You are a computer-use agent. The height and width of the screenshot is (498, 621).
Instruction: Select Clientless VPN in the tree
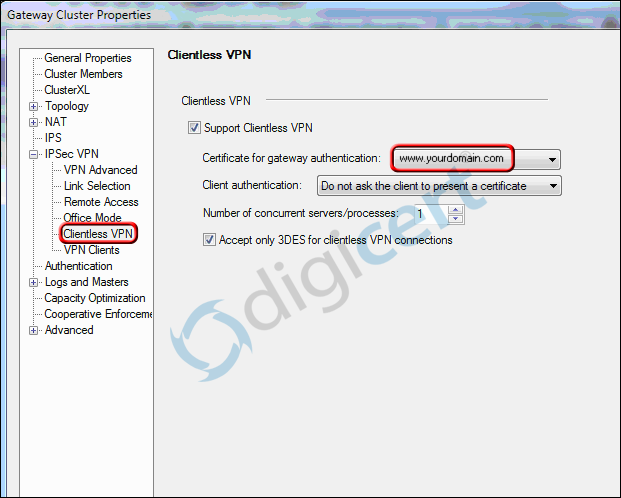click(98, 234)
